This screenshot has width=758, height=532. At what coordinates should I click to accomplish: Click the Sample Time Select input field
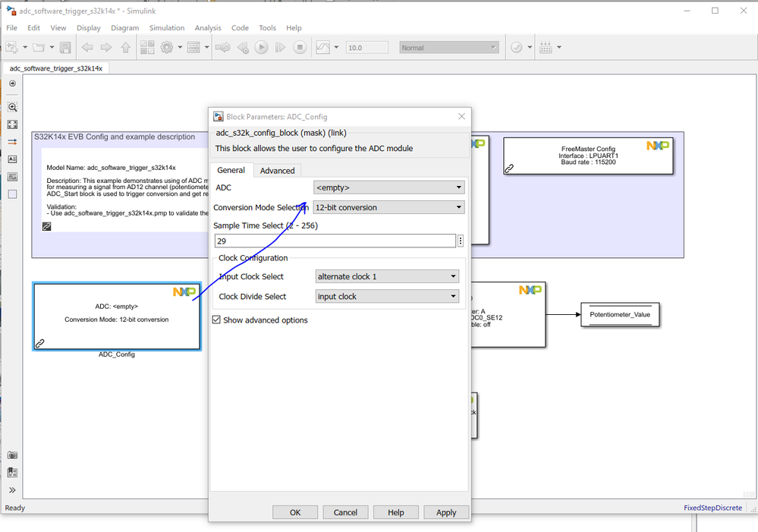point(335,241)
